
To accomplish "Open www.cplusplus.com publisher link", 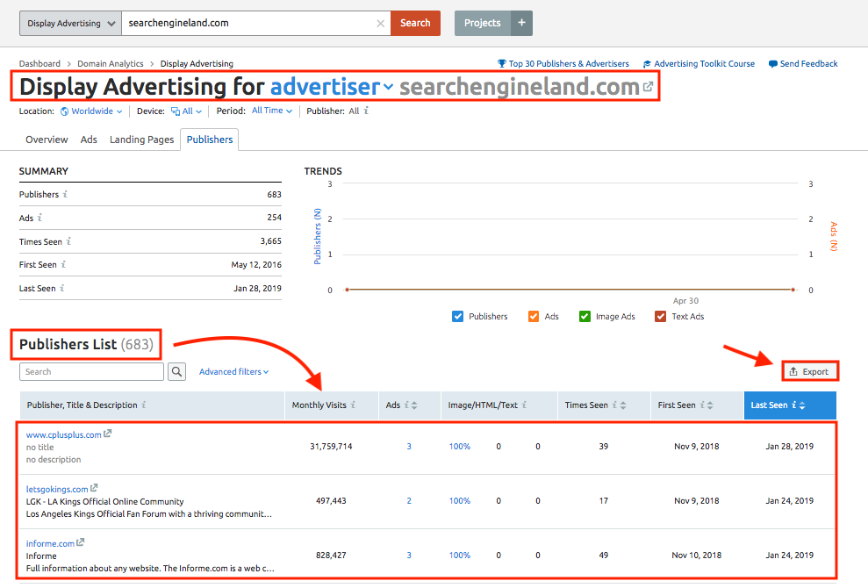I will coord(64,434).
